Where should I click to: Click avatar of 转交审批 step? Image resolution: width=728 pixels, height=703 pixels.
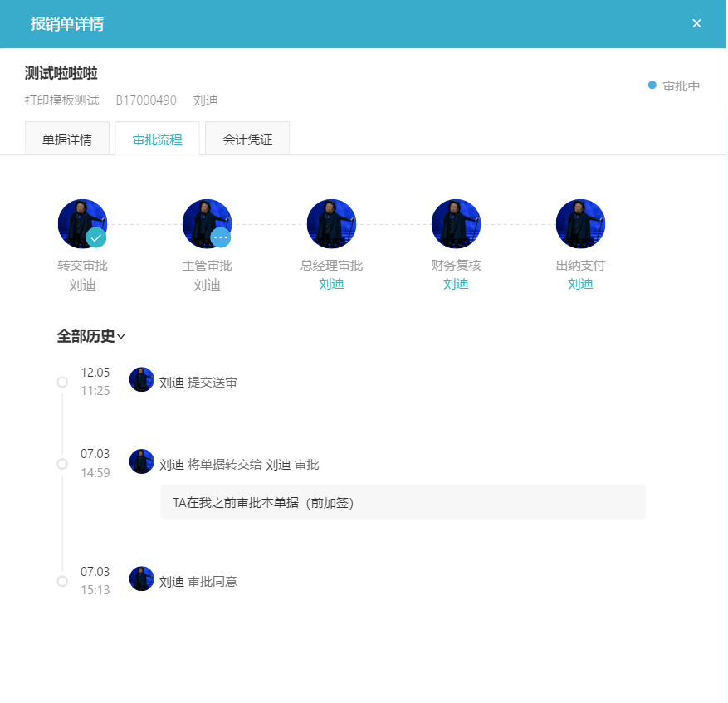click(82, 224)
